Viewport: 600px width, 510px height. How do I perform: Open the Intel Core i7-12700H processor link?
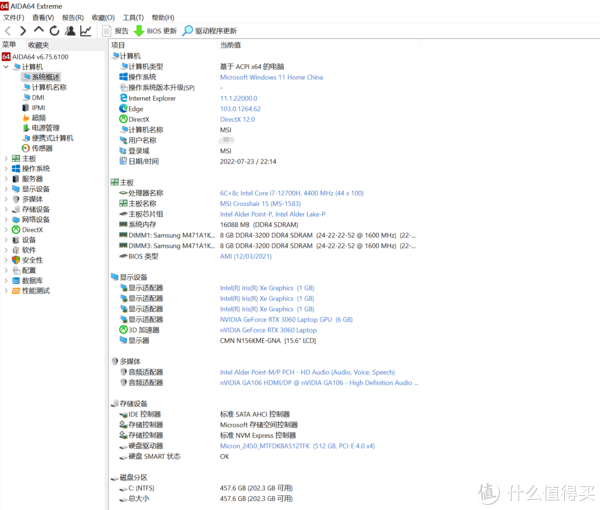click(x=292, y=193)
